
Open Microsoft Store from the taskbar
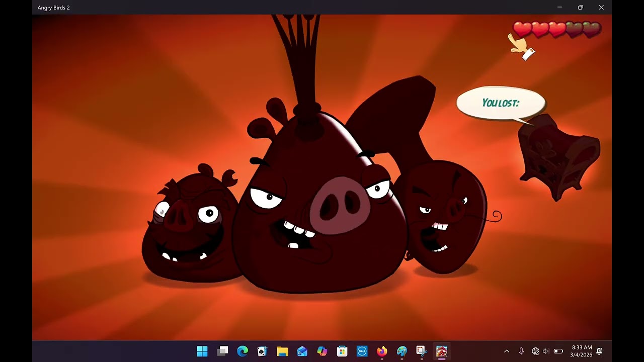tap(342, 351)
